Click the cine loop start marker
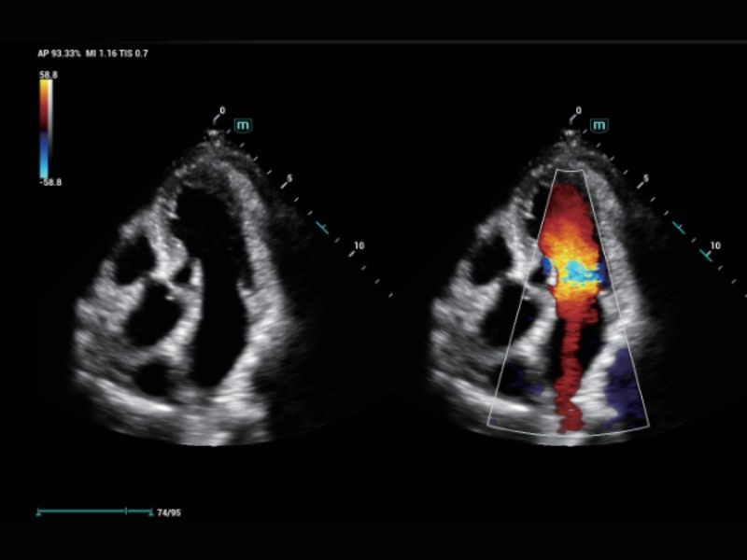Viewport: 747px width, 560px height. (x=38, y=511)
